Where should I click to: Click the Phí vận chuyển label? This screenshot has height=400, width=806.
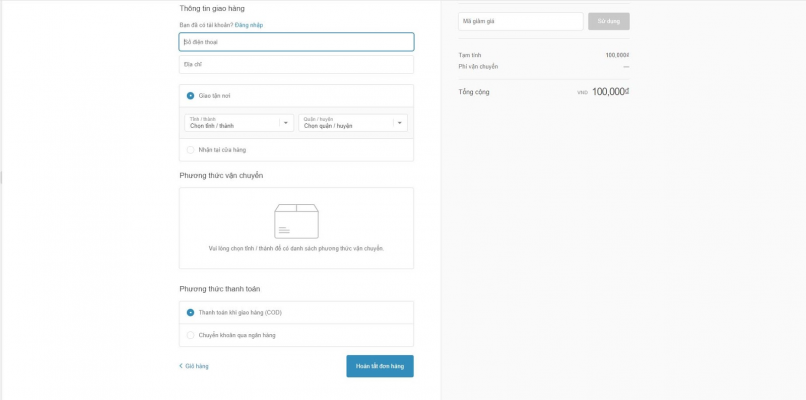478,66
